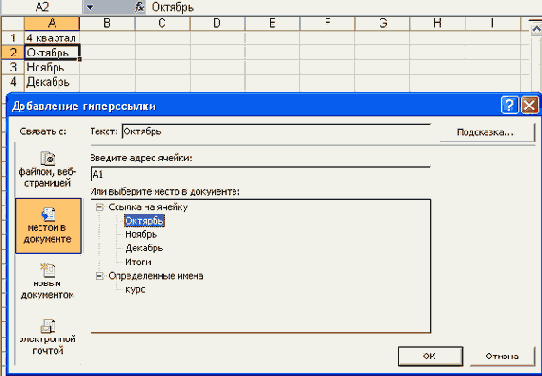Select column C header
Screen dimensions: 542x376
click(162, 23)
